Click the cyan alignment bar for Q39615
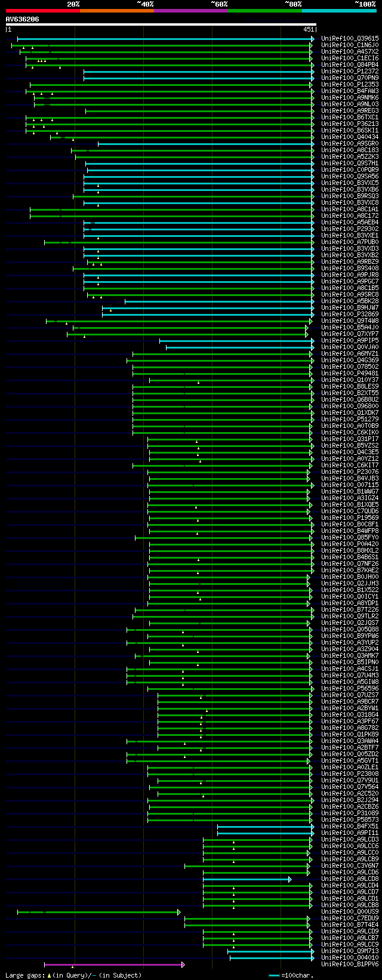 pos(165,38)
